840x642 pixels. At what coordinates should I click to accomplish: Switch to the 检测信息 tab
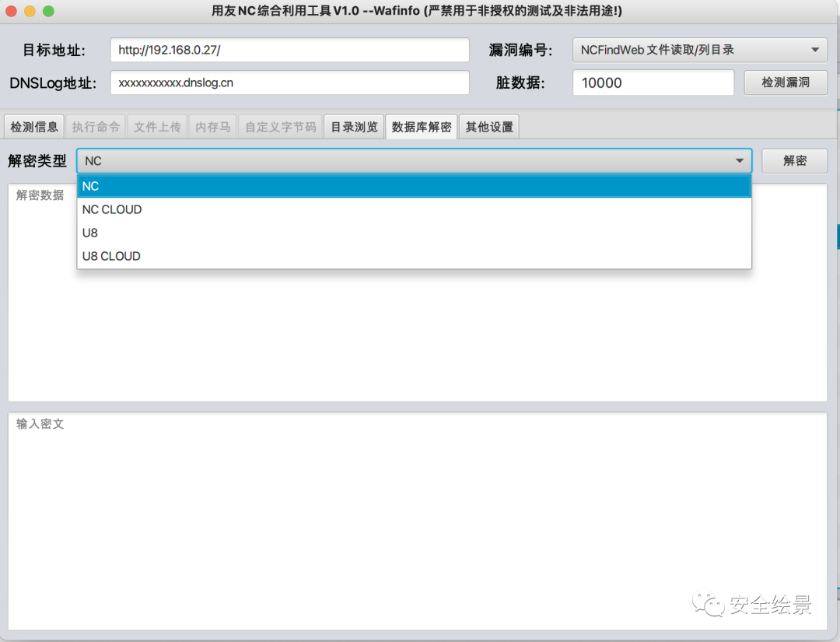click(x=34, y=127)
